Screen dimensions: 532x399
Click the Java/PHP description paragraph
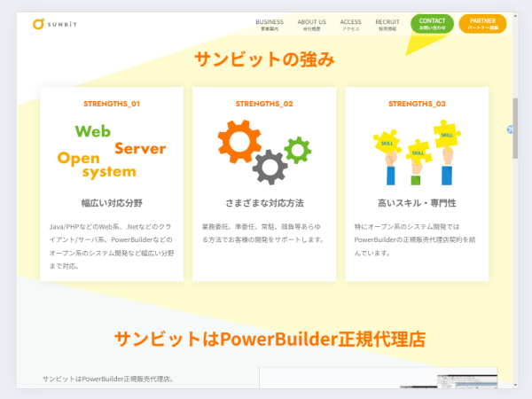coord(112,246)
